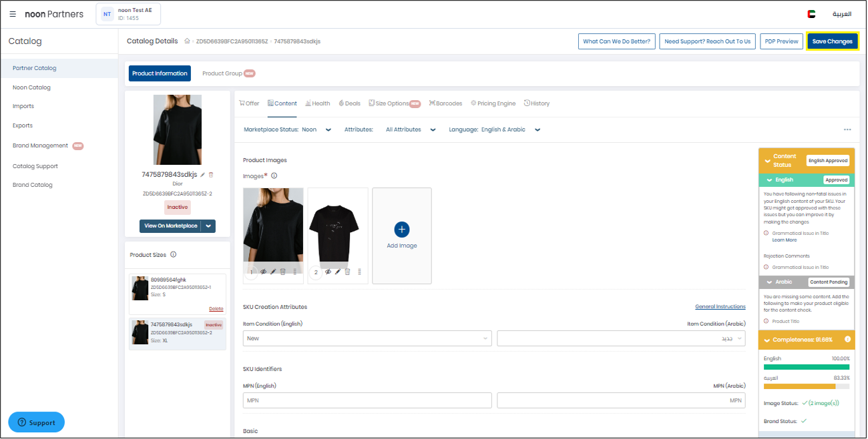
Task: Open the General Instructions link
Action: coord(720,307)
